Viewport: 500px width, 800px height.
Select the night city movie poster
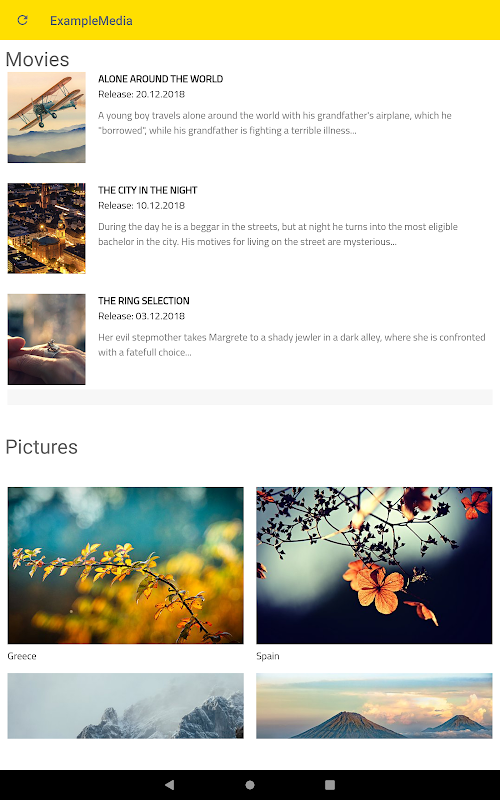pyautogui.click(x=46, y=228)
